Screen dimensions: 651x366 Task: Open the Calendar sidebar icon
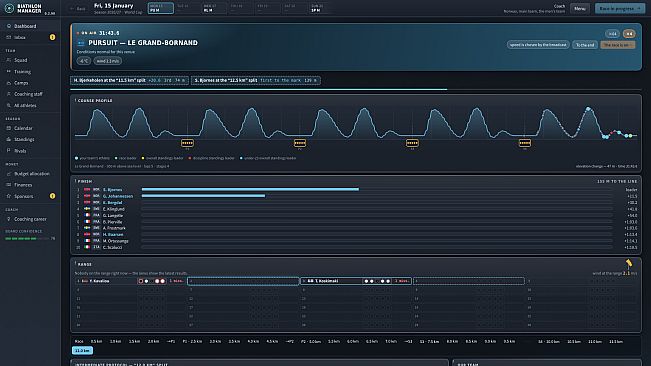point(9,128)
